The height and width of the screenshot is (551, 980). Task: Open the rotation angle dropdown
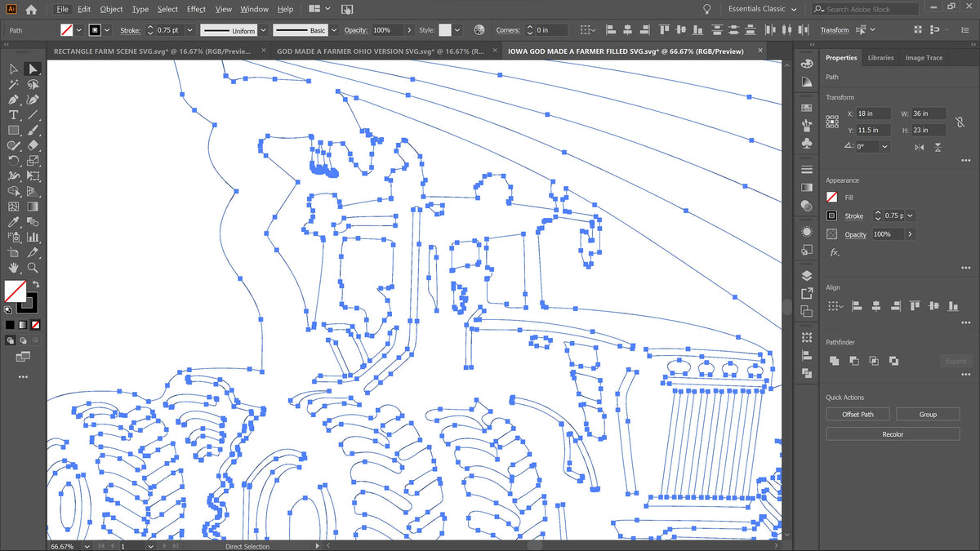click(885, 147)
